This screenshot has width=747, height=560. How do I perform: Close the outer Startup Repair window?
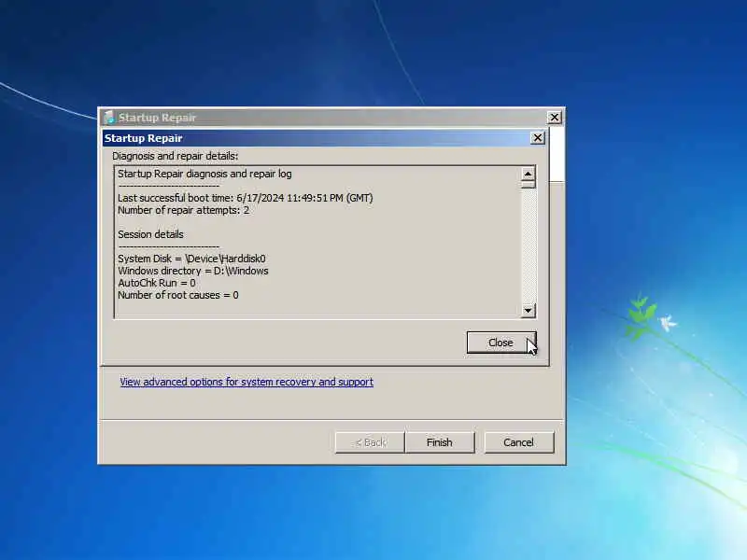(x=554, y=118)
